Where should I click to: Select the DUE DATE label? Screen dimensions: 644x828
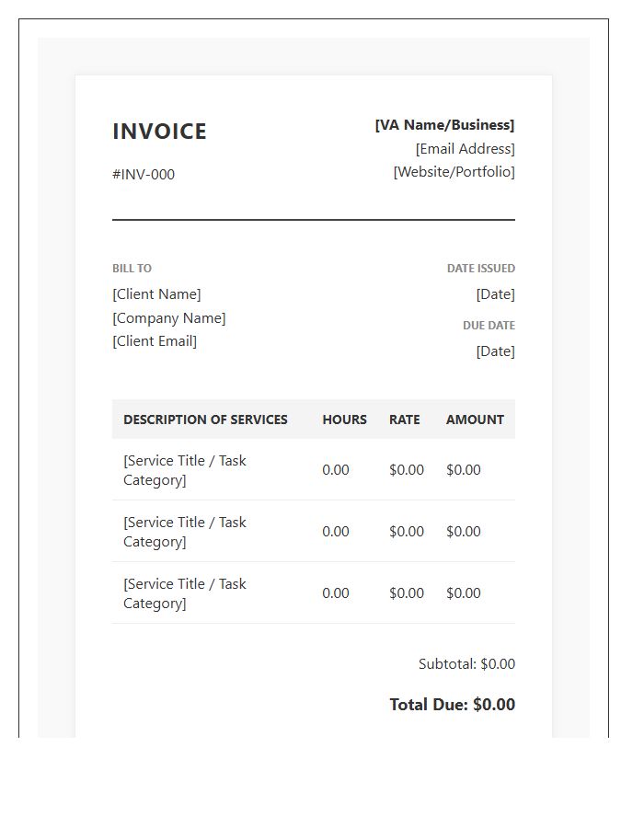tap(489, 326)
